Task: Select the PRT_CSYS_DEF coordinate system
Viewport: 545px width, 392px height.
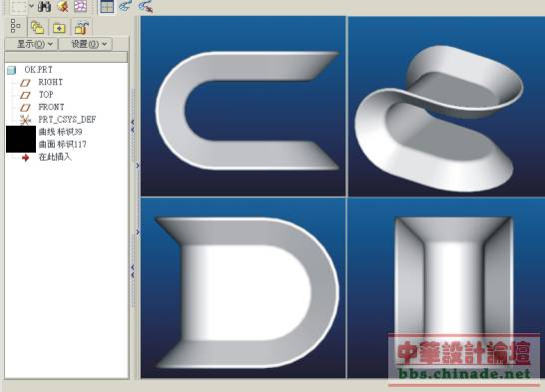Action: tap(67, 120)
